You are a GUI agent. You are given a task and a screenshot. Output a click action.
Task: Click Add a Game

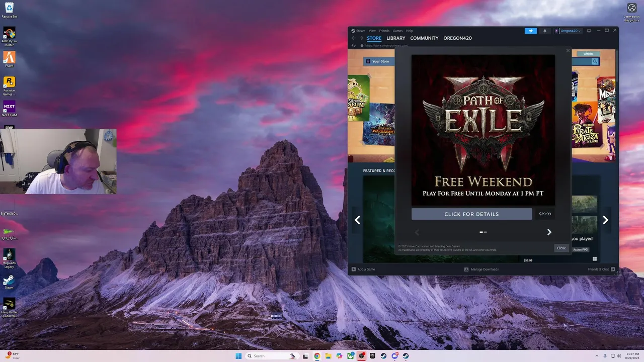(x=363, y=269)
